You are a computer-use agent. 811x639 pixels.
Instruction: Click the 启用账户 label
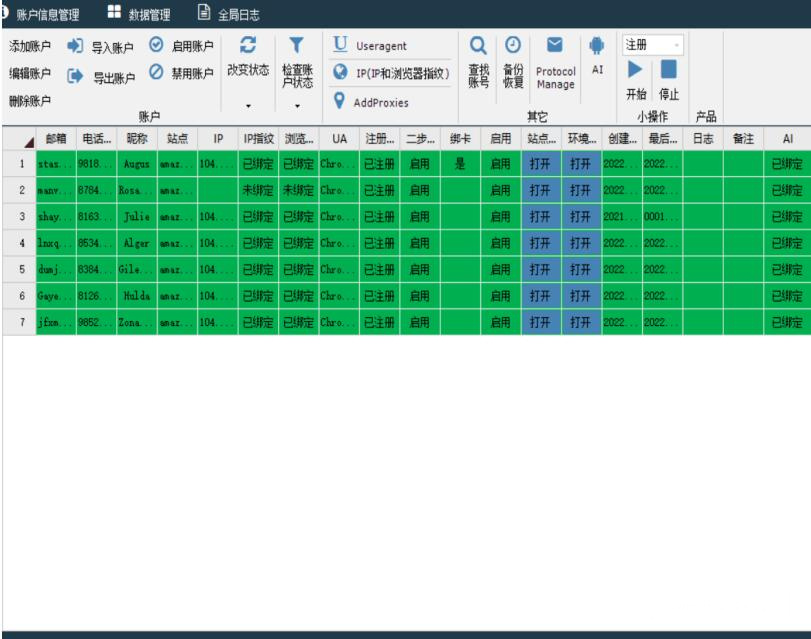[x=192, y=46]
